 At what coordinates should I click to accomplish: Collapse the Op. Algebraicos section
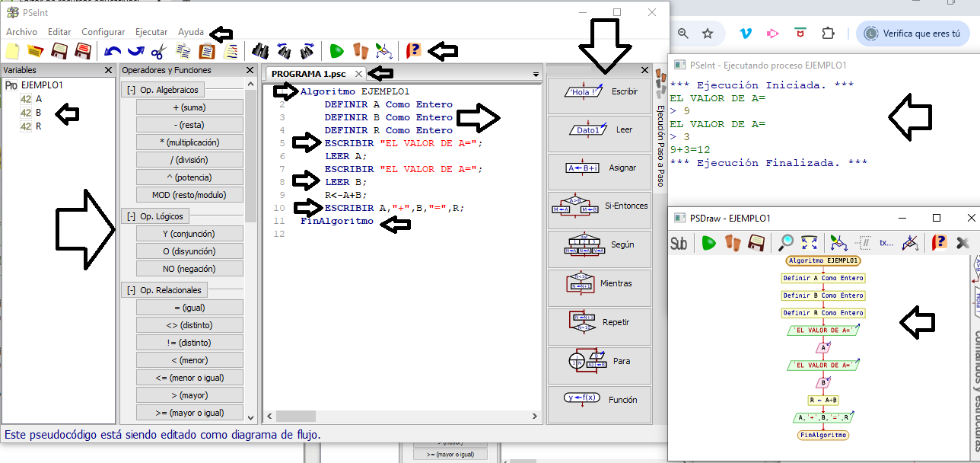tap(132, 90)
